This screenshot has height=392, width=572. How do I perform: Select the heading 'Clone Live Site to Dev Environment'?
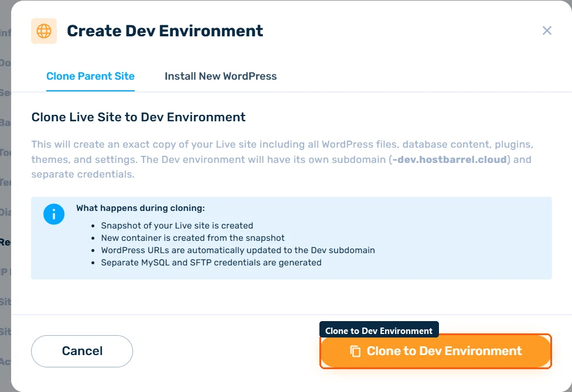[138, 117]
